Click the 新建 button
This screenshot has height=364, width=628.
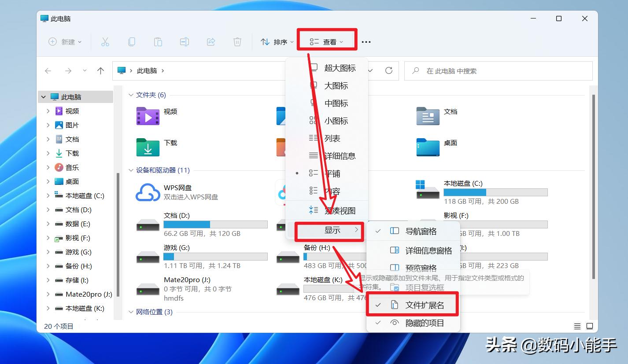(65, 41)
